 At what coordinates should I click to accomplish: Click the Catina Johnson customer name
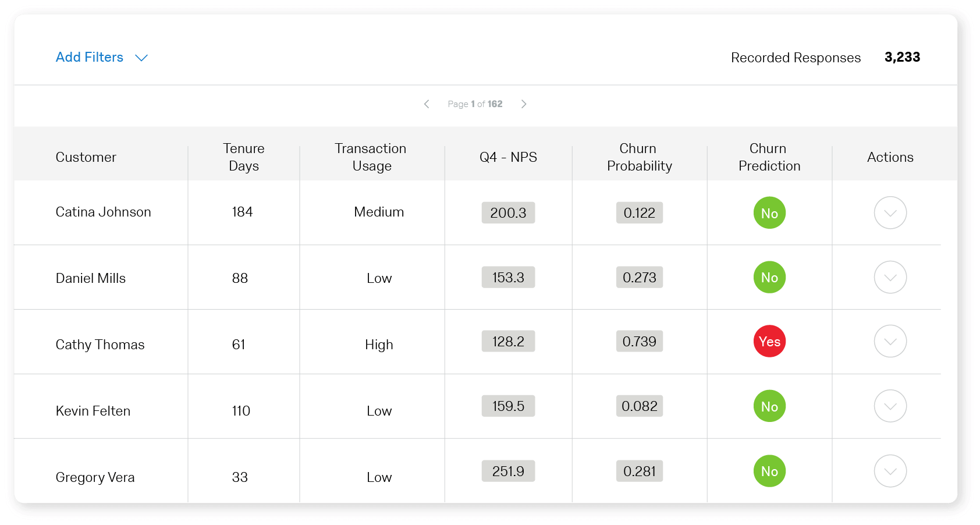pos(104,212)
